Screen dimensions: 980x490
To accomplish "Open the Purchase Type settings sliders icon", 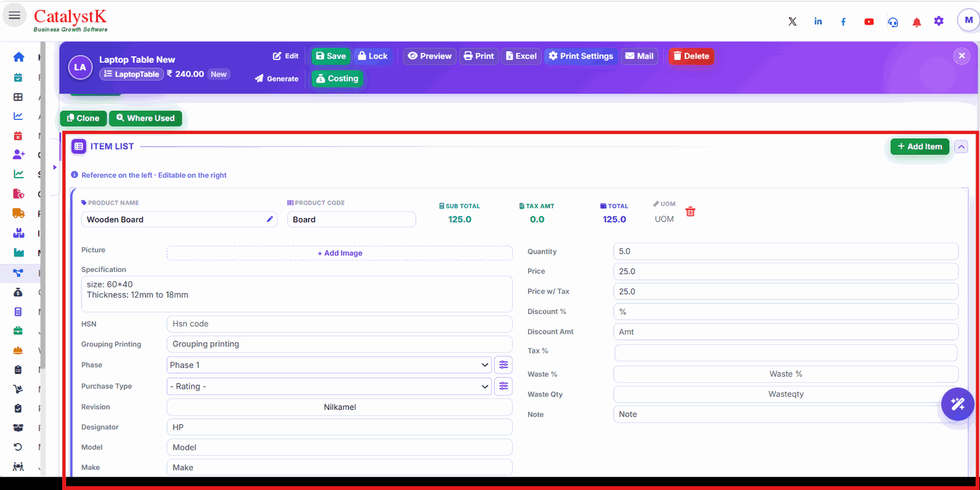I will point(503,386).
